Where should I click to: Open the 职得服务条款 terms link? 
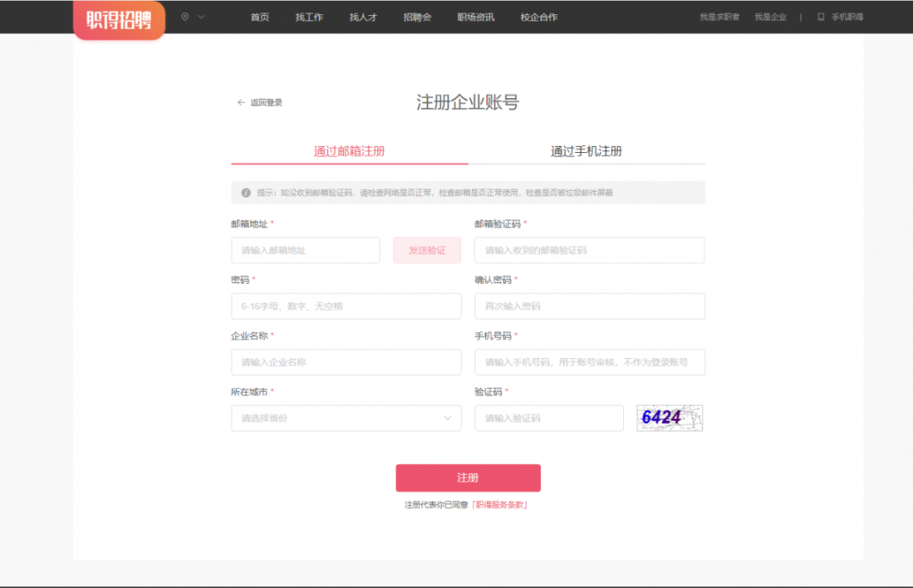500,505
